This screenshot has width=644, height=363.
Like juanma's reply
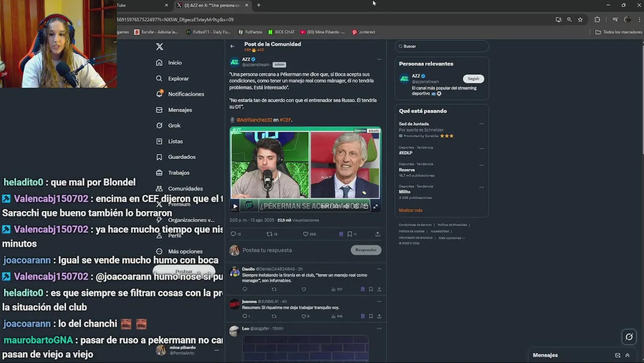(x=304, y=316)
